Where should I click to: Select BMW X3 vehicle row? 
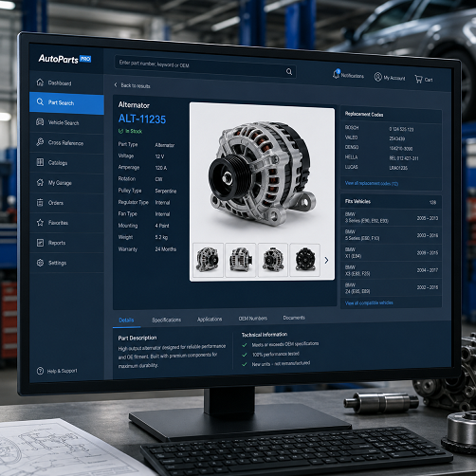tap(391, 270)
